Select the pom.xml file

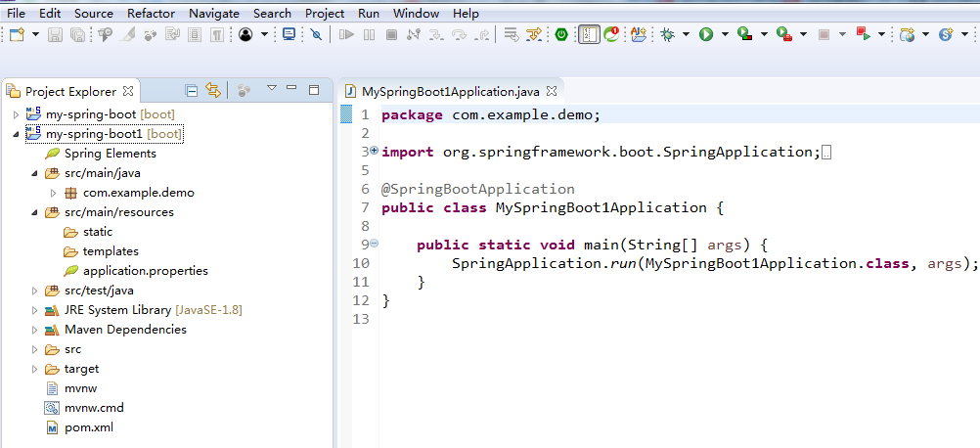(x=89, y=428)
